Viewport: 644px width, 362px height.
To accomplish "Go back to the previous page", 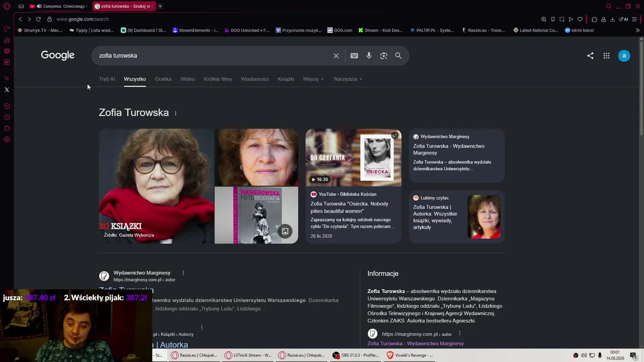I will click(20, 19).
